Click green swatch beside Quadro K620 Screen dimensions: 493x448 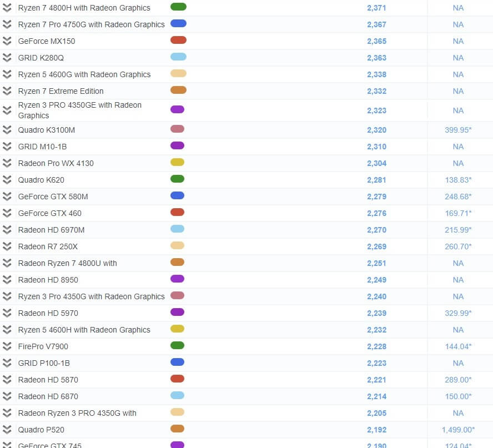click(x=177, y=179)
